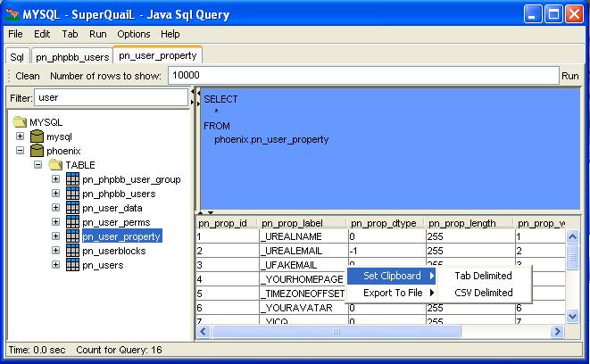Expand the pn_user_perms table node
Screen dimensions: 590x364
pos(55,222)
